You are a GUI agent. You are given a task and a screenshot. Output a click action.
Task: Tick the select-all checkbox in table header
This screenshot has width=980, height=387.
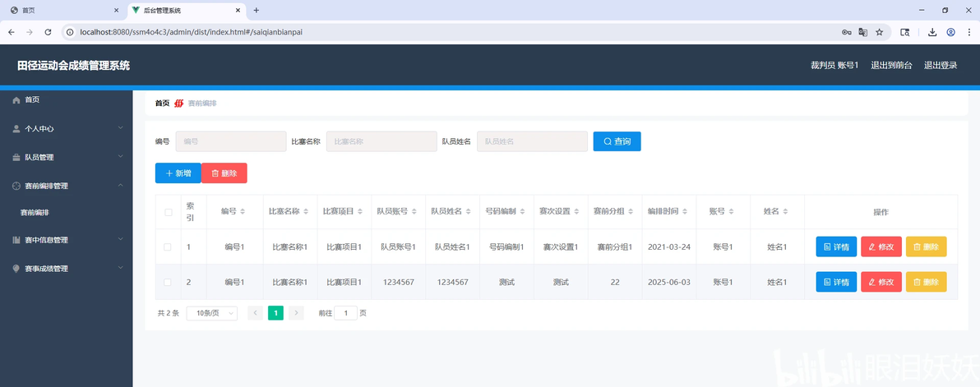tap(168, 212)
